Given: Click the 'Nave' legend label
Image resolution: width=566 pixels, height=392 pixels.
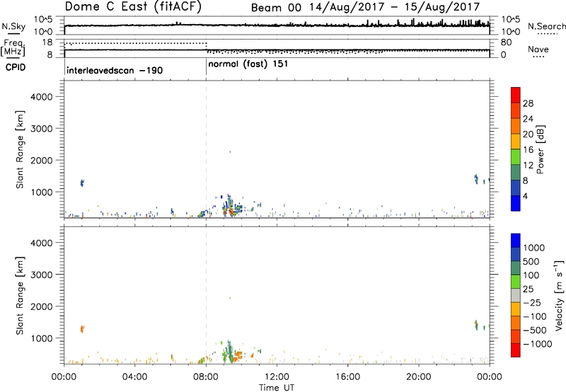Looking at the screenshot, I should (538, 49).
